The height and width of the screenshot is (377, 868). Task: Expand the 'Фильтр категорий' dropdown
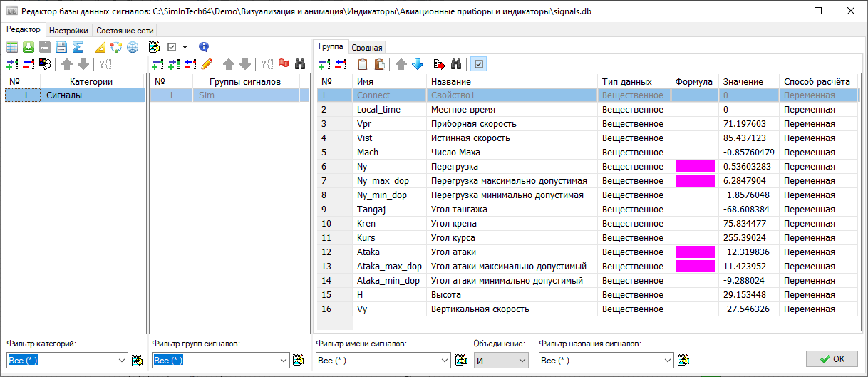click(x=120, y=361)
